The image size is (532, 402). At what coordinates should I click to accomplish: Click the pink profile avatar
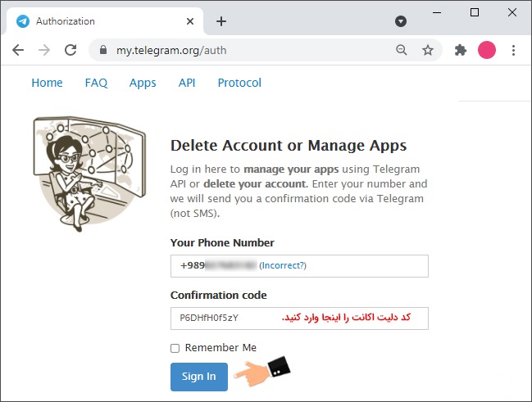coord(487,50)
